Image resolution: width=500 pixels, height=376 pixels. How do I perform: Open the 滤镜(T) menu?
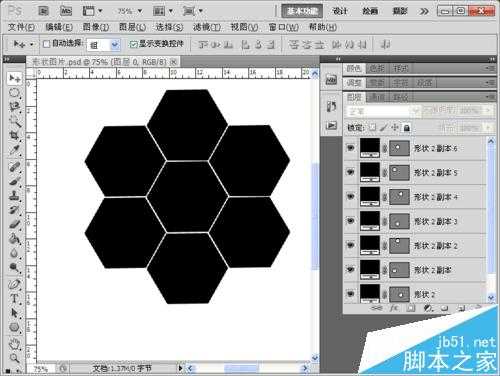tap(207, 27)
